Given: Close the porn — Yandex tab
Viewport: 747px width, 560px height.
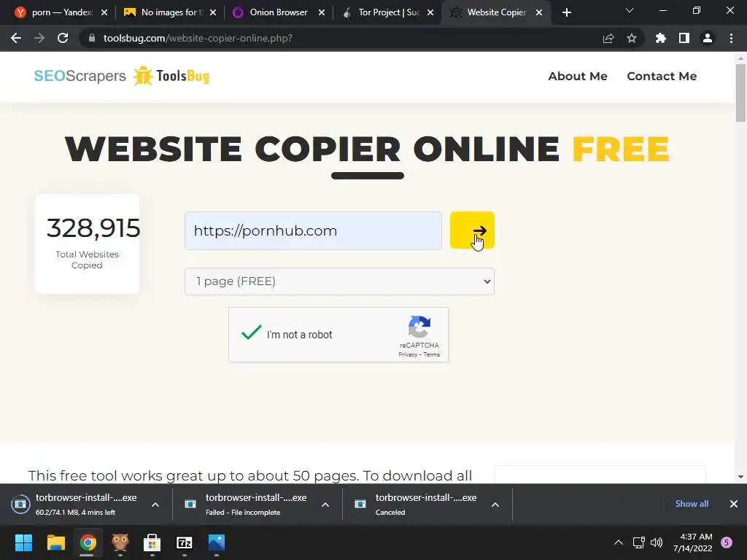Looking at the screenshot, I should pyautogui.click(x=104, y=12).
